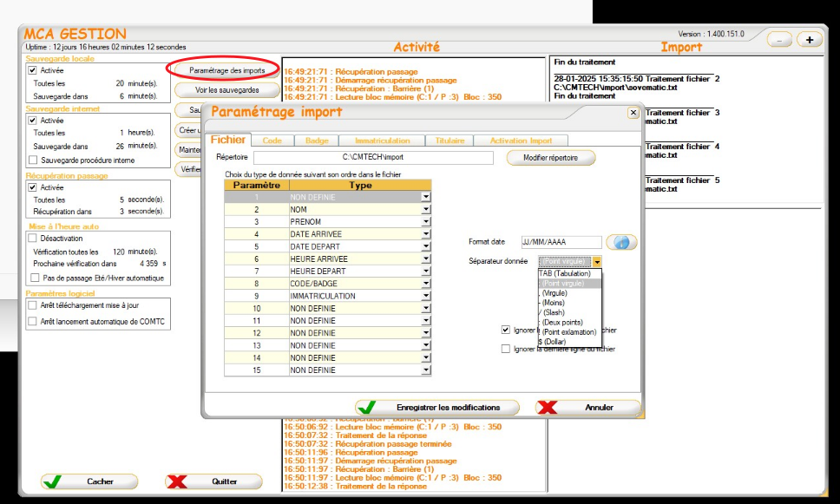Uncheck Activée under Sauvegarde locale
This screenshot has width=840, height=504.
[x=33, y=70]
